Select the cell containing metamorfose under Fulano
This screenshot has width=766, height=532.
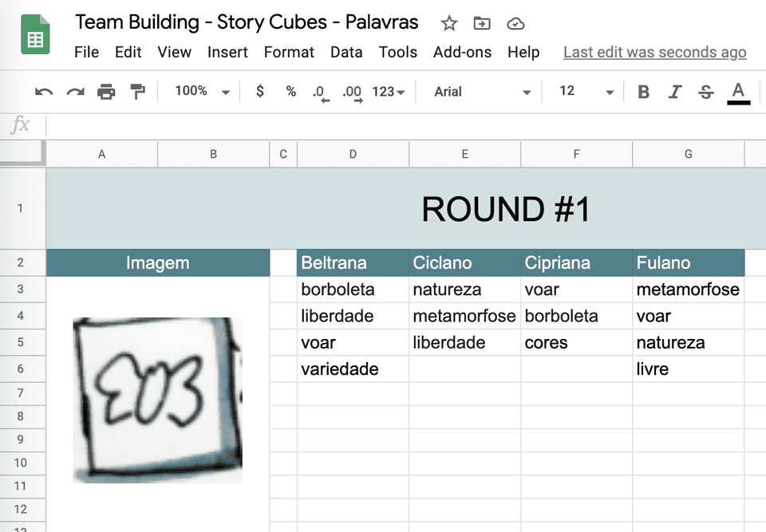coord(688,289)
